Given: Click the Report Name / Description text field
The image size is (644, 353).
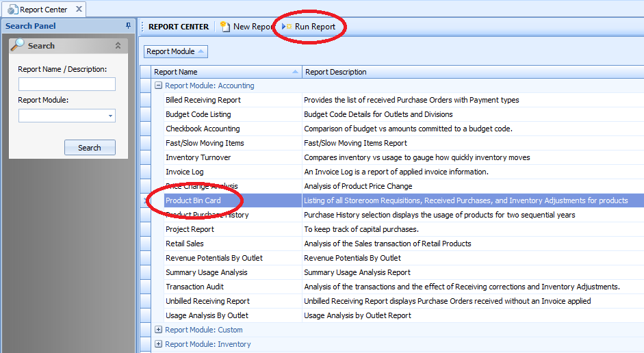Looking at the screenshot, I should click(x=67, y=84).
